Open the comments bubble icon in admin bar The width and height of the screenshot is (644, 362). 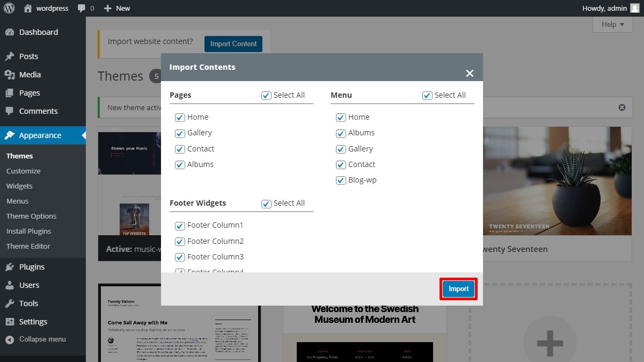click(81, 8)
